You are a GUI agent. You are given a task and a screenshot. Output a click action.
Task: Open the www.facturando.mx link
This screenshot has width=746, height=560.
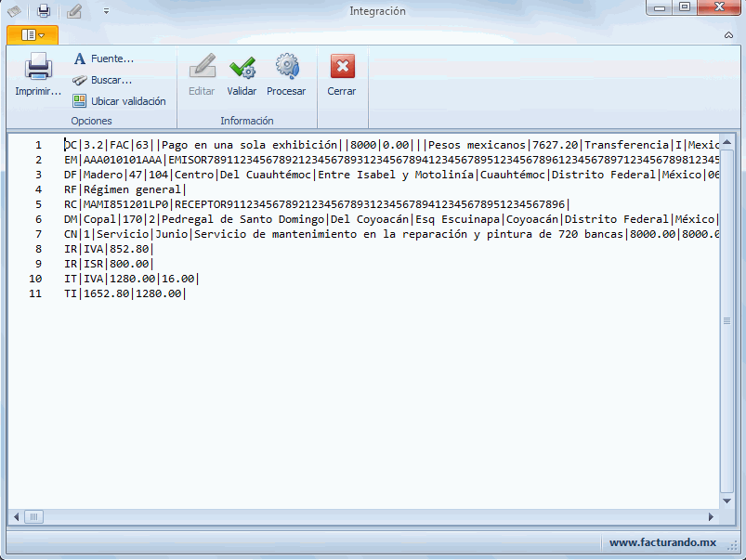point(662,542)
